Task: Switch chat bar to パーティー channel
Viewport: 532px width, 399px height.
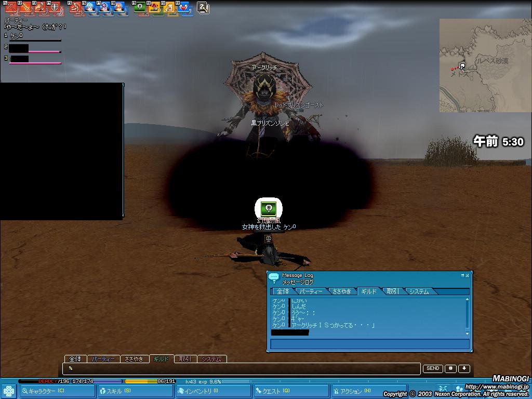Action: pos(103,358)
